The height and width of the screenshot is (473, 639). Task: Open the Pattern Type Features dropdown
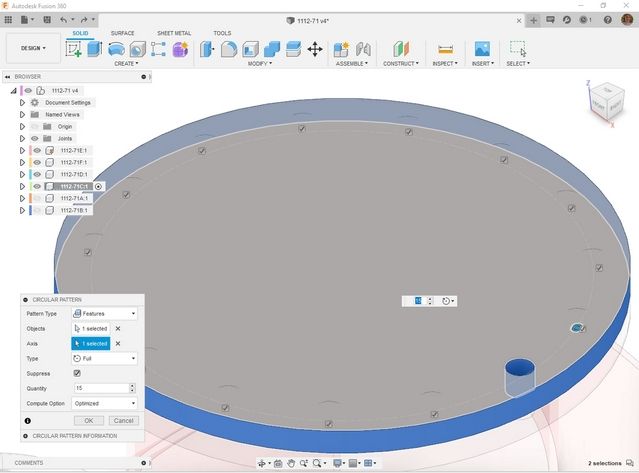pyautogui.click(x=104, y=314)
